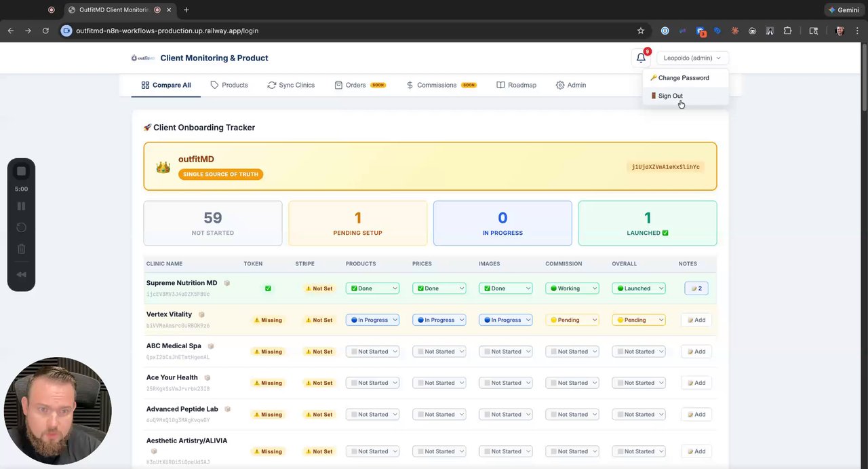Open Overall dropdown for Vertex Vitality

coord(638,320)
